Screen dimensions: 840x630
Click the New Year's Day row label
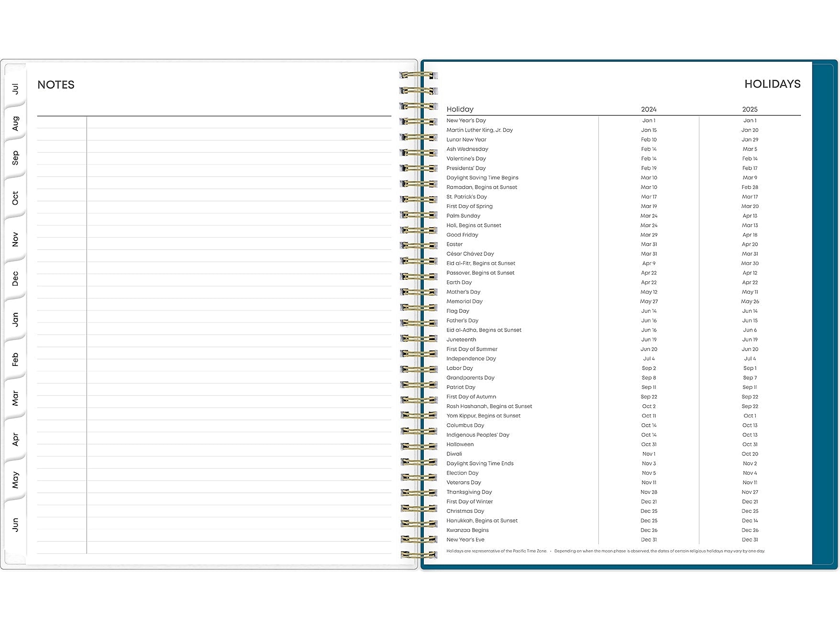tap(466, 121)
